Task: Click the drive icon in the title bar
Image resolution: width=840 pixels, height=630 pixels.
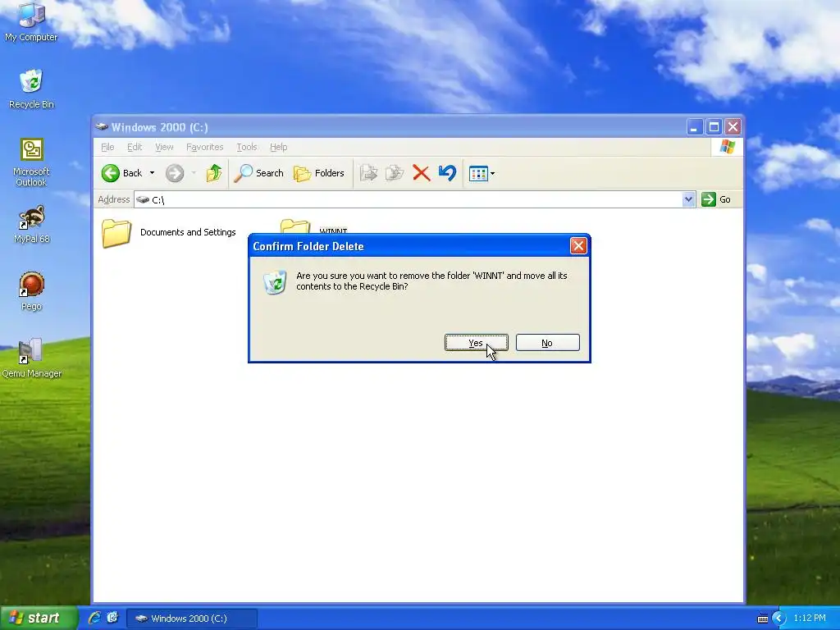Action: pos(101,127)
